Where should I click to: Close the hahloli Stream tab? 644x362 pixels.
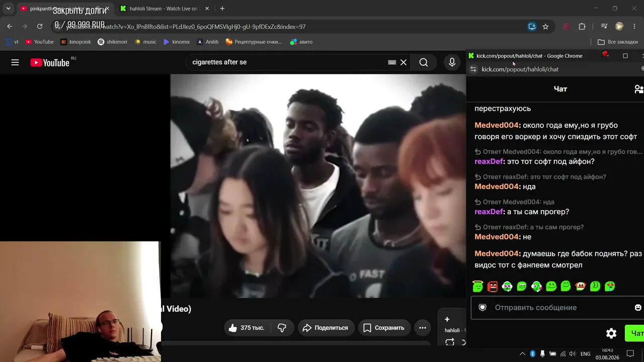click(207, 9)
